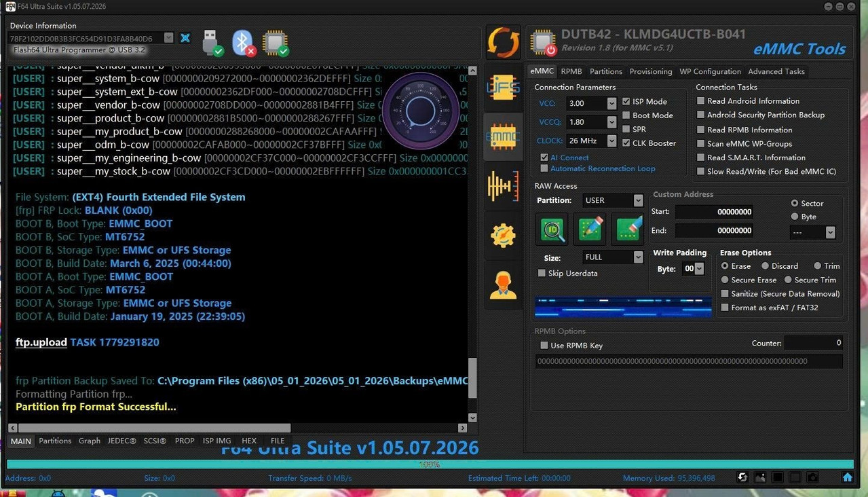Switch to the Provisioning tab

[x=651, y=71]
